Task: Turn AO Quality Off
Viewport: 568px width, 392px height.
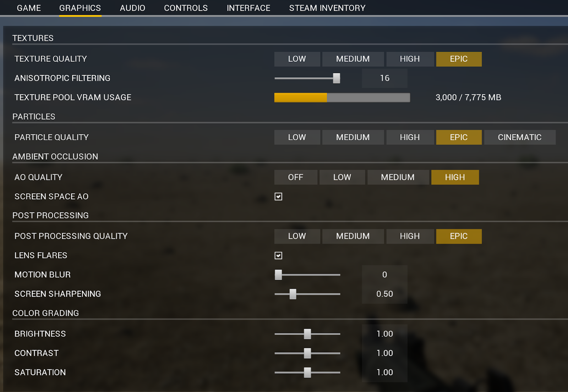Action: (x=295, y=177)
